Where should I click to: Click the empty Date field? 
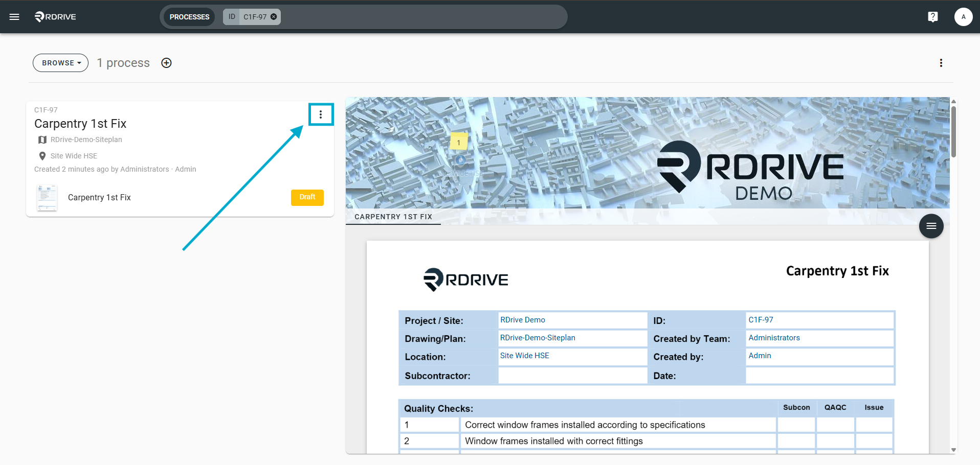[819, 376]
